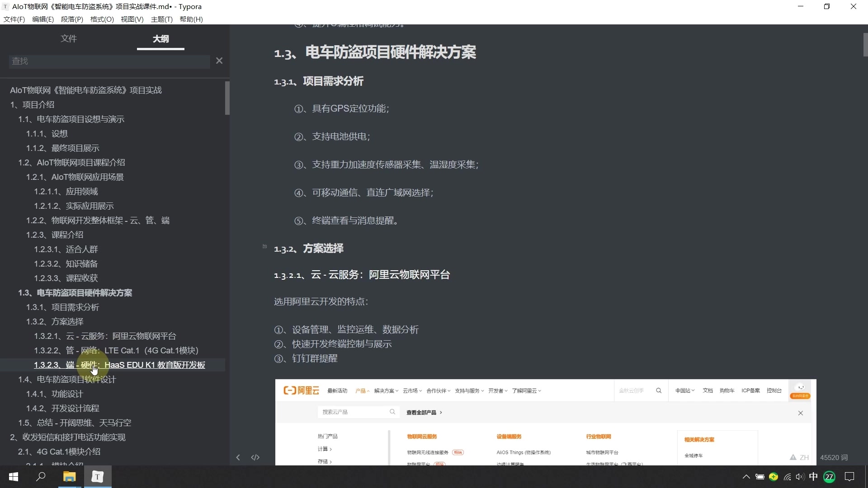868x488 pixels.
Task: Open battery status tray icon
Action: 760,477
